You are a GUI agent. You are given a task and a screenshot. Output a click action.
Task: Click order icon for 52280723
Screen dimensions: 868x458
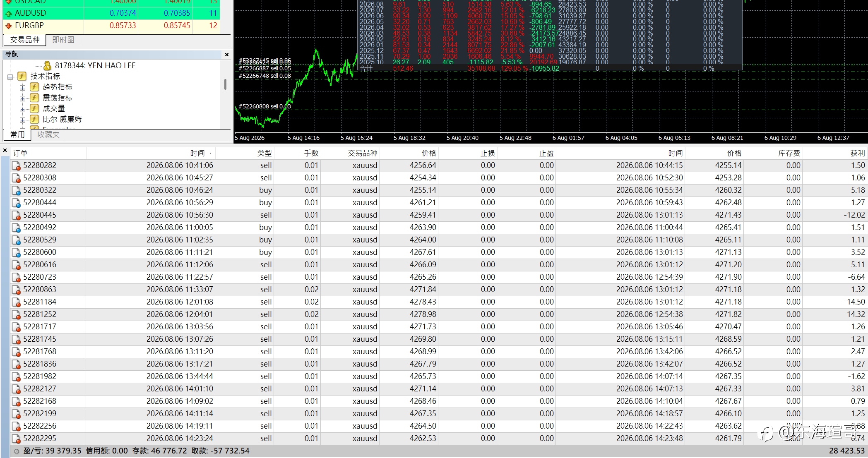[x=16, y=277]
